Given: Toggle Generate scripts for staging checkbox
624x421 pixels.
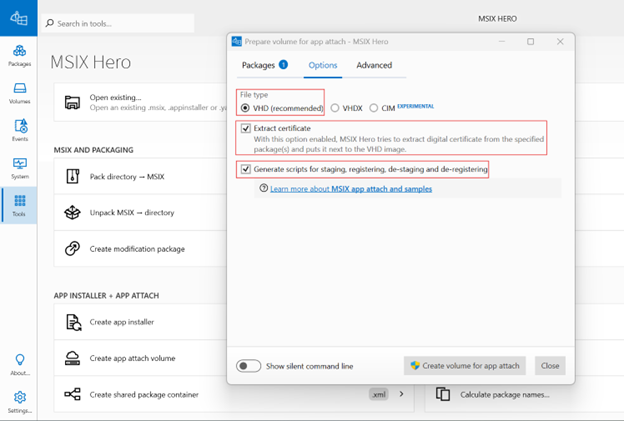Looking at the screenshot, I should pos(245,170).
